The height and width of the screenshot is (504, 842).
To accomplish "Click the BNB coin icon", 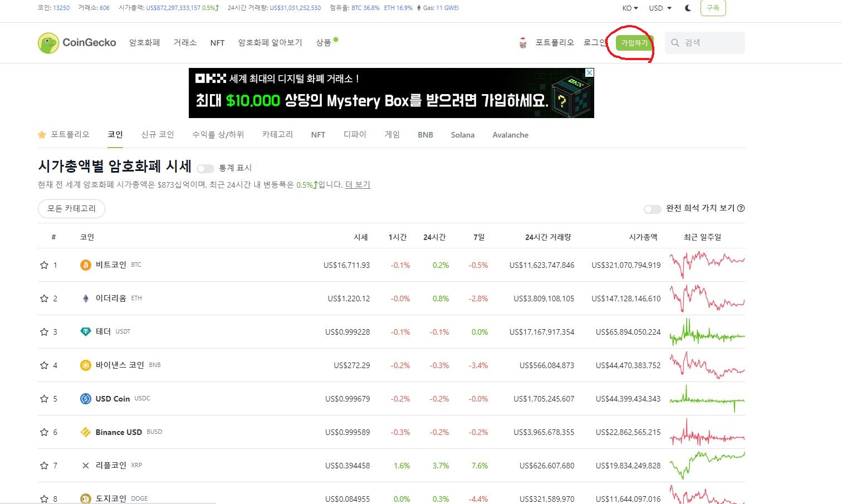I will tap(85, 365).
